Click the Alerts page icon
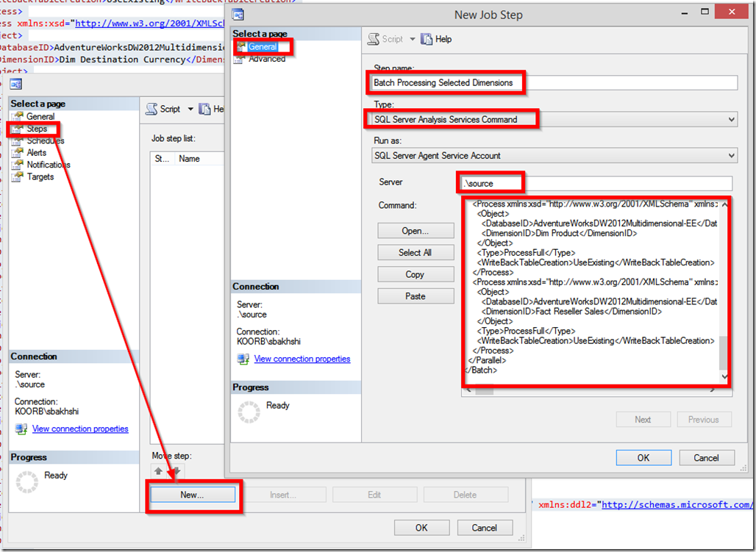Screen dimensions: 756x552 [18, 153]
